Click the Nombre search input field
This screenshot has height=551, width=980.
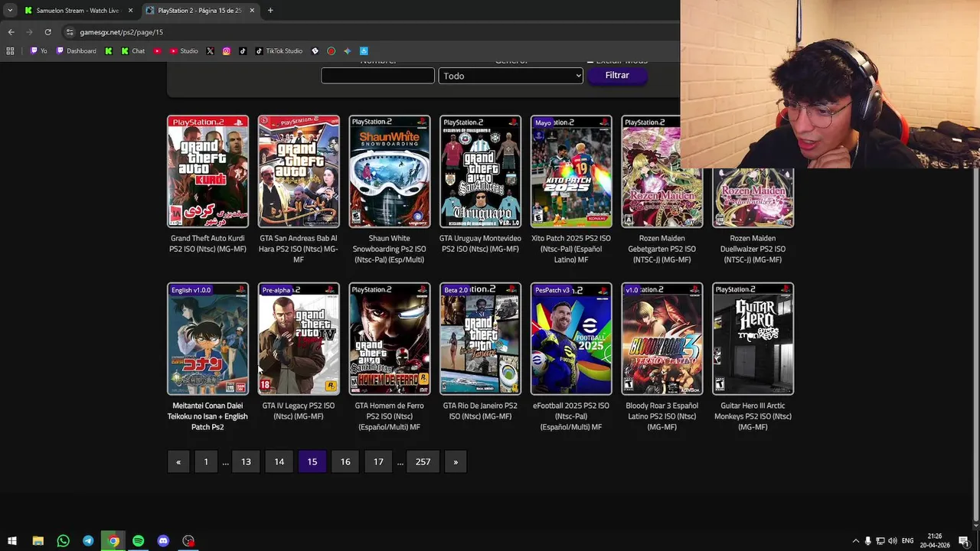(377, 76)
